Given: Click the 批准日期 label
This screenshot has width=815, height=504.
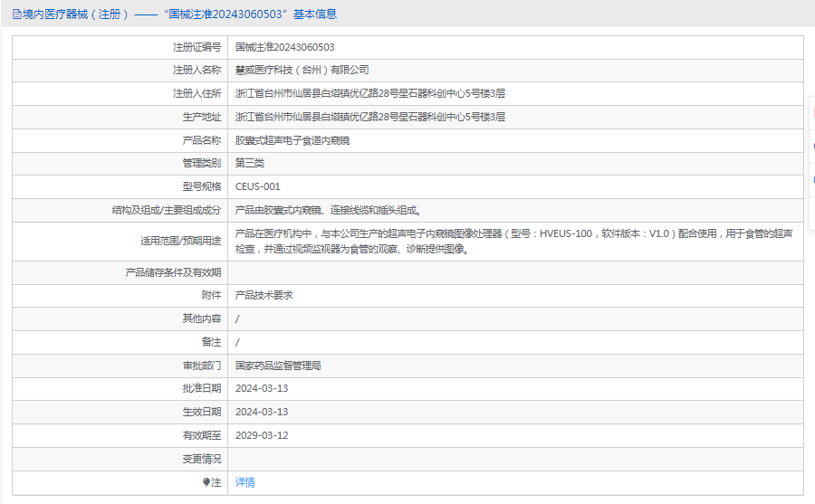Looking at the screenshot, I should [202, 389].
